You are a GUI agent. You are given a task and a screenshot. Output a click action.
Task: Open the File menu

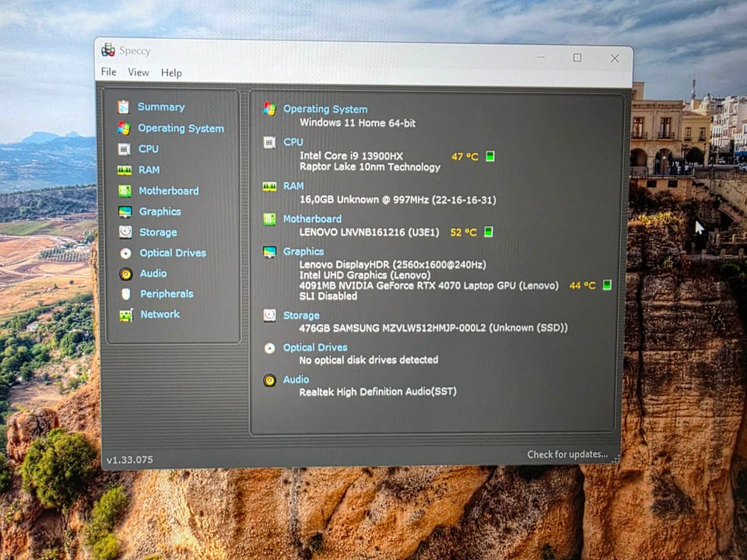(x=109, y=72)
